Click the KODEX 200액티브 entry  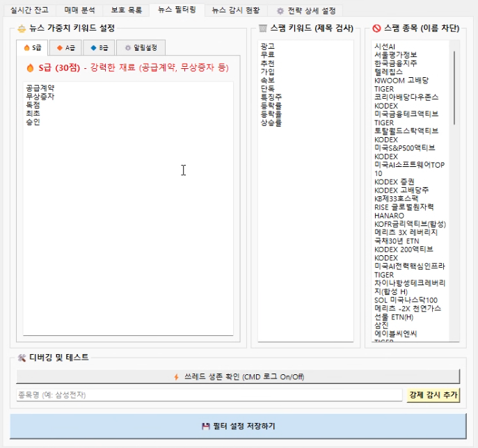404,249
